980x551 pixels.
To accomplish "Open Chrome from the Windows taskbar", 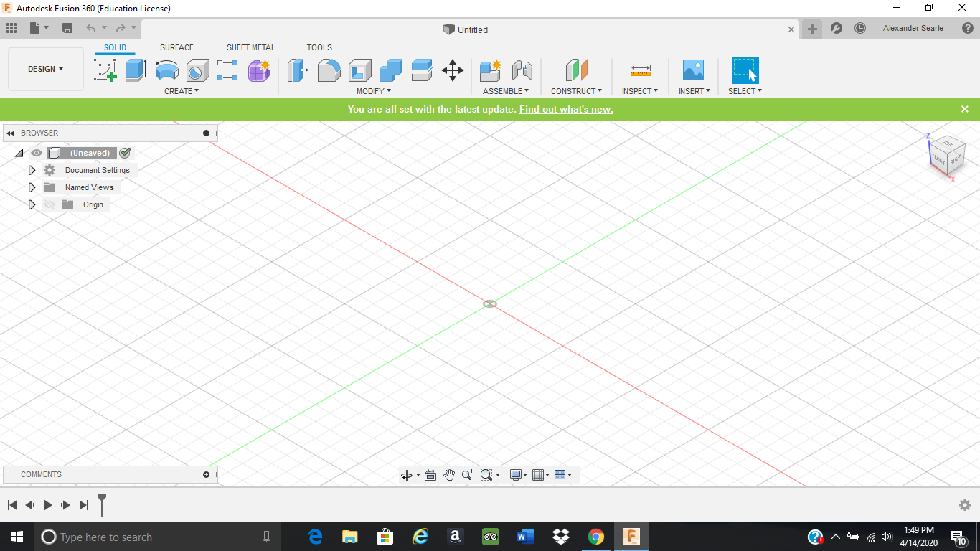I will [595, 537].
